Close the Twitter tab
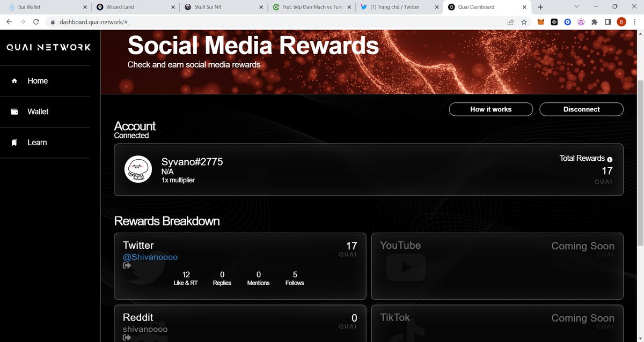 pyautogui.click(x=437, y=7)
